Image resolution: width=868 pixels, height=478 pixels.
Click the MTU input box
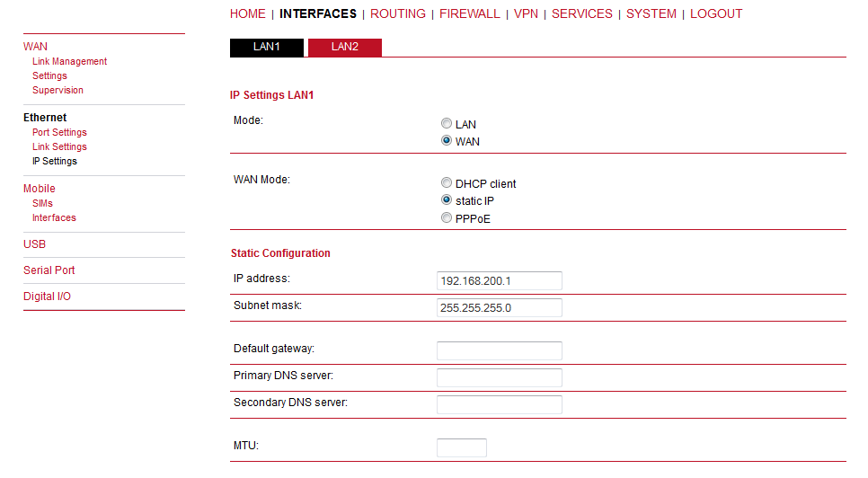462,448
